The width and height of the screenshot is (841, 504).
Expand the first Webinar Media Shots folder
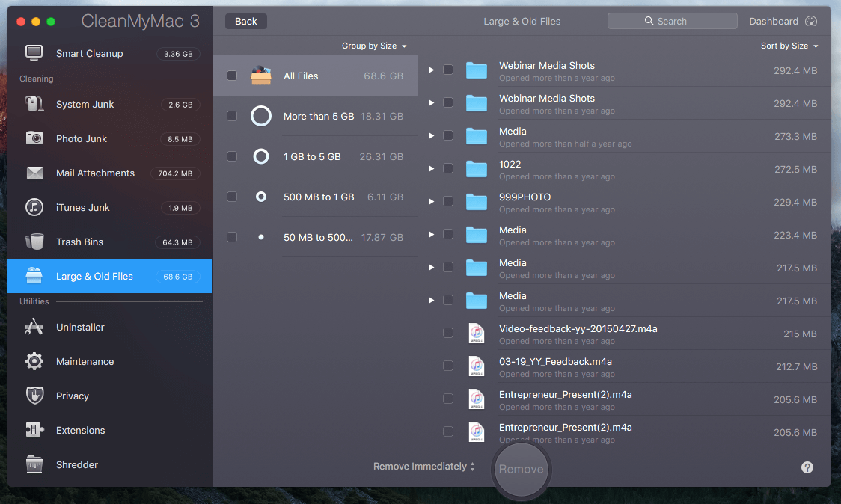point(431,70)
